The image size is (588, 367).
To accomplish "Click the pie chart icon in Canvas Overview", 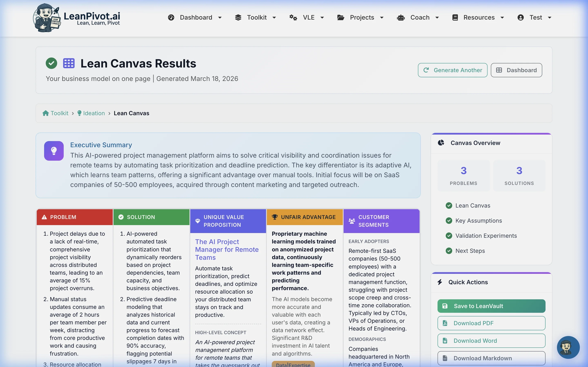I will (x=441, y=143).
